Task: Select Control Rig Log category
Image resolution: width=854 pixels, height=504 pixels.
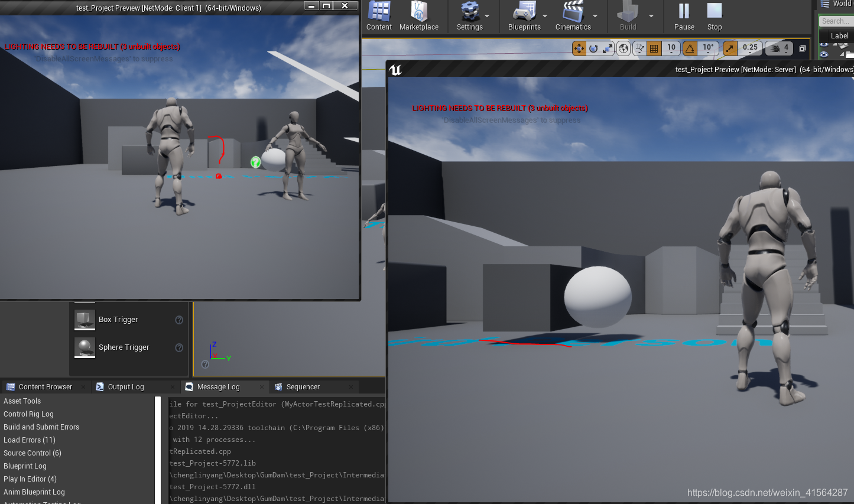Action: pyautogui.click(x=28, y=414)
